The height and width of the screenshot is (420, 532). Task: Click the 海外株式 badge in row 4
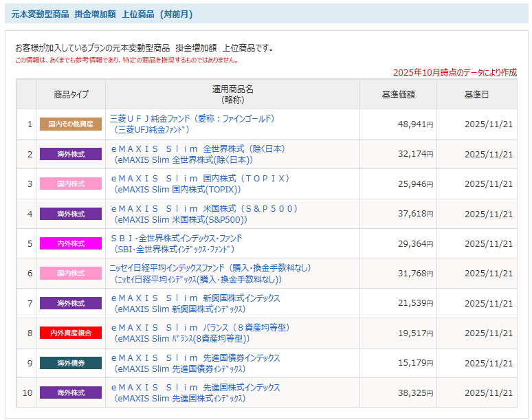pos(71,214)
